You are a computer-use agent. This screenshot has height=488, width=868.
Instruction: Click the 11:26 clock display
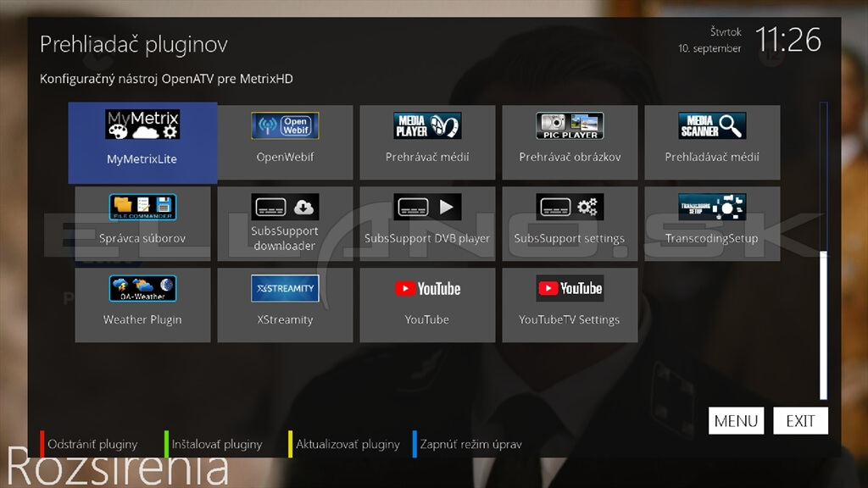click(x=788, y=40)
